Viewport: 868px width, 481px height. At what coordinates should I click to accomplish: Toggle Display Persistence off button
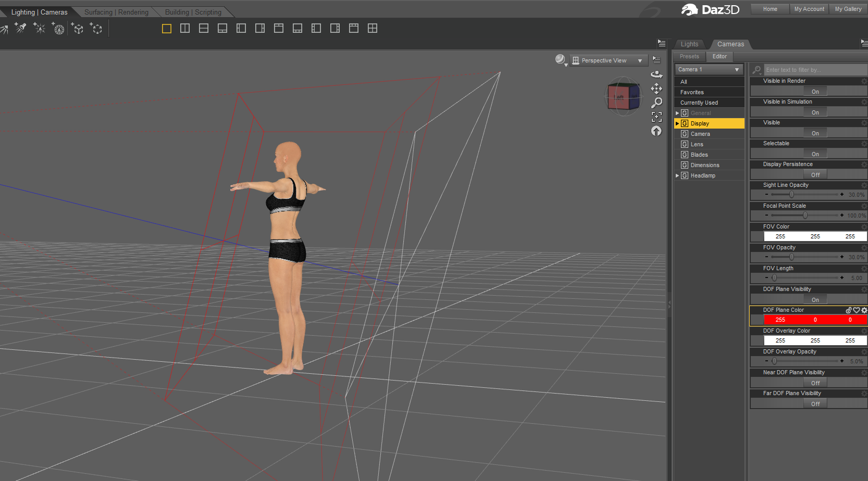[x=815, y=175]
